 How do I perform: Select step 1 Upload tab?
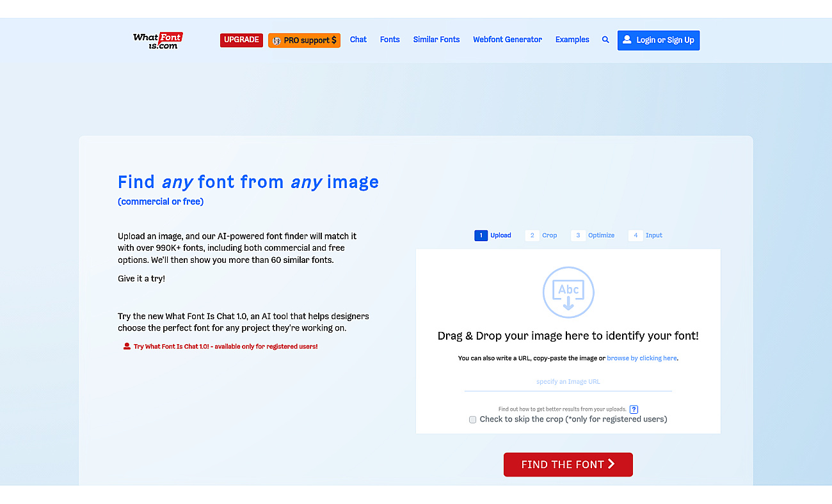(x=493, y=235)
